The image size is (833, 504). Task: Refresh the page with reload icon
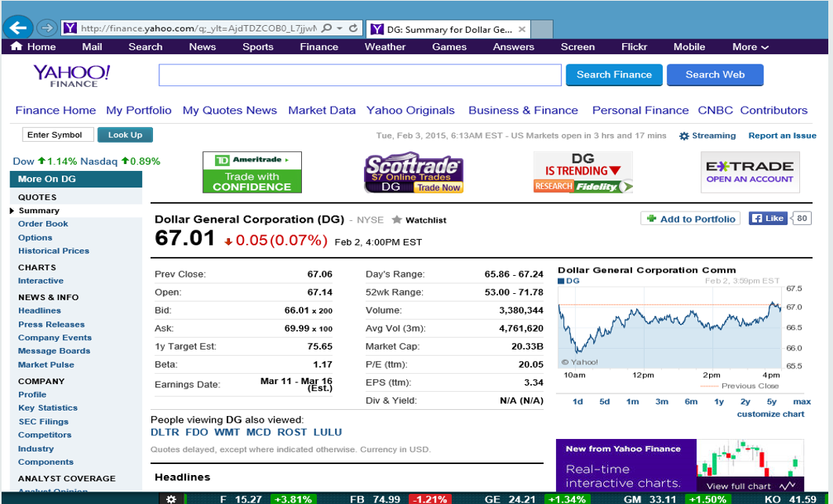[x=353, y=28]
